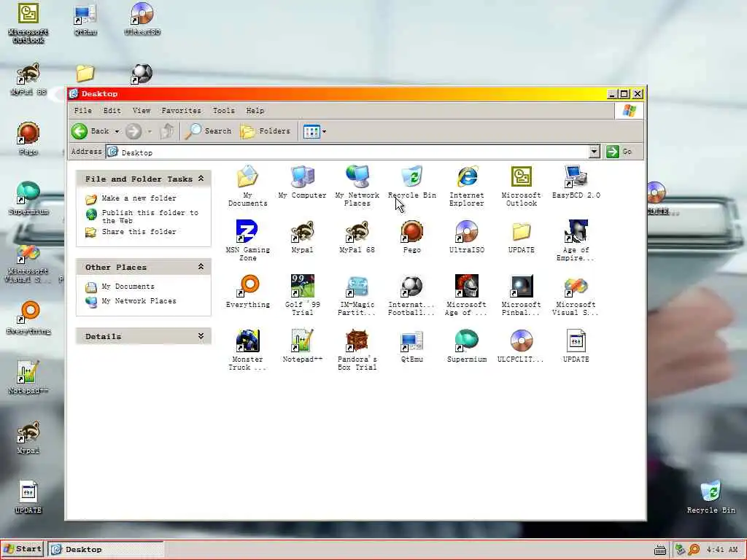The width and height of the screenshot is (747, 560).
Task: Click Up folder toolbar button
Action: pyautogui.click(x=167, y=131)
